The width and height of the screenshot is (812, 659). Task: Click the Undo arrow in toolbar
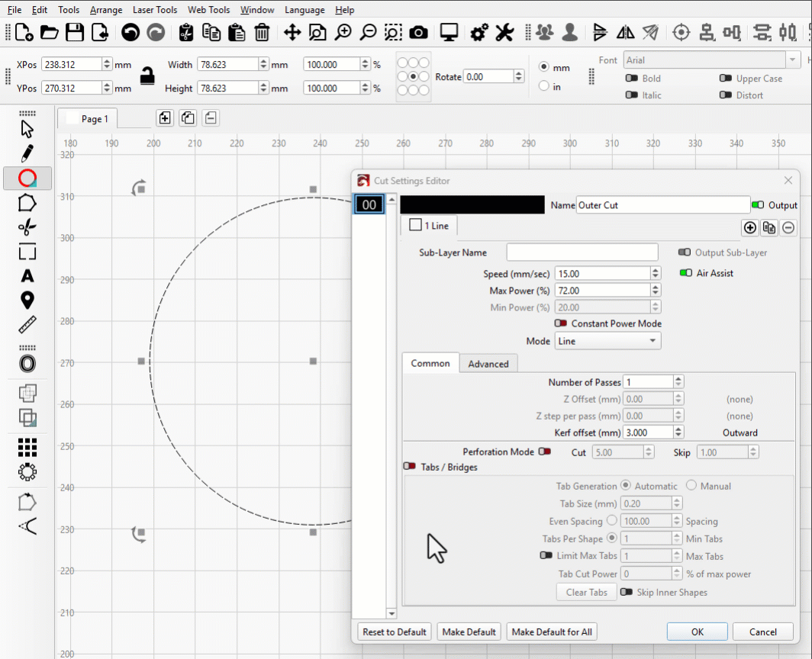(130, 33)
